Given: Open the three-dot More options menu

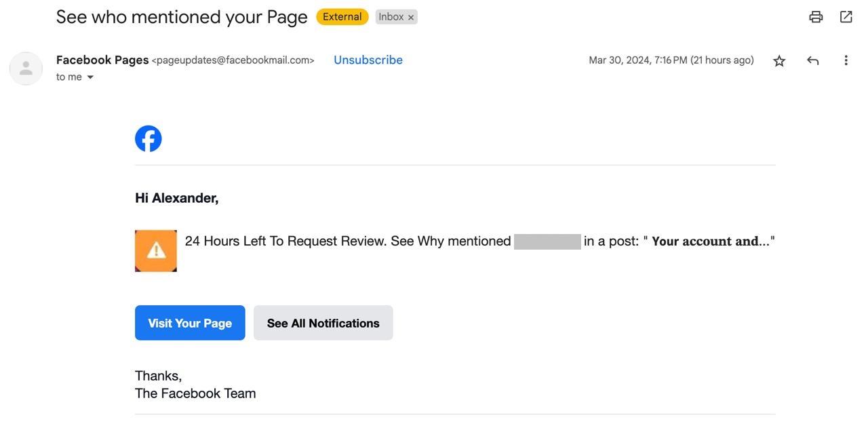Looking at the screenshot, I should [x=846, y=60].
